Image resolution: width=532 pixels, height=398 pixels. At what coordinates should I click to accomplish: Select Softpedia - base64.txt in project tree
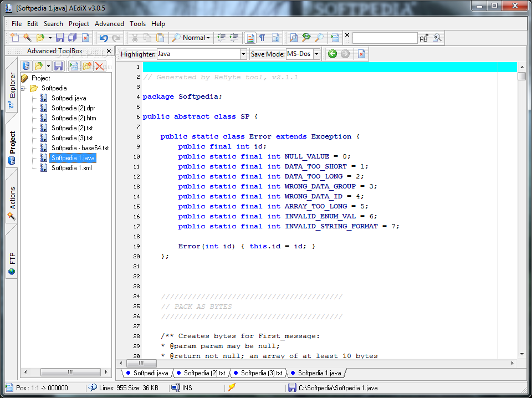coord(80,148)
